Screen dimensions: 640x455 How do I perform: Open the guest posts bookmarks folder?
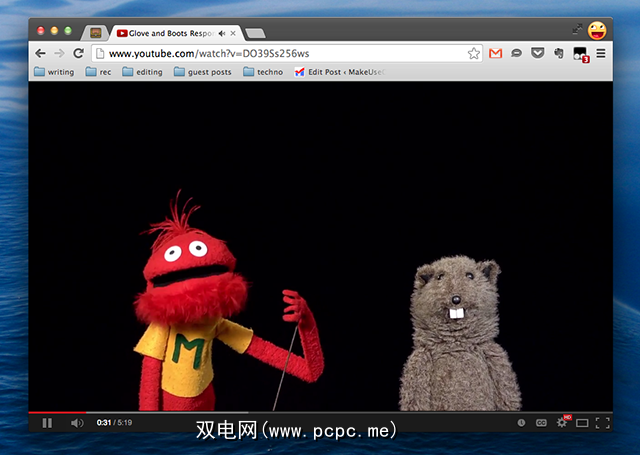[202, 72]
